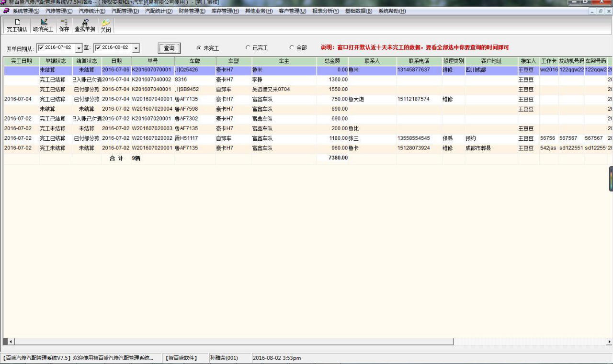Click amount cell 1180.00

coord(338,138)
